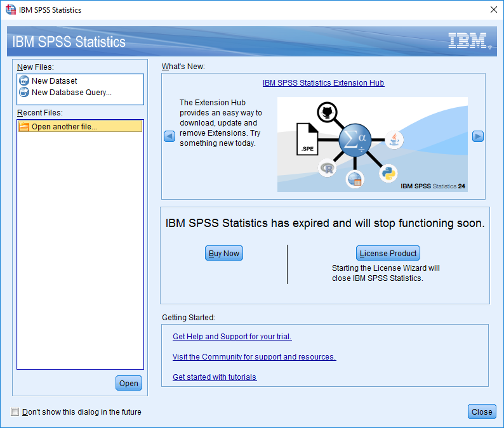This screenshot has width=504, height=428.
Task: Click the expired license warning headline
Action: (325, 223)
